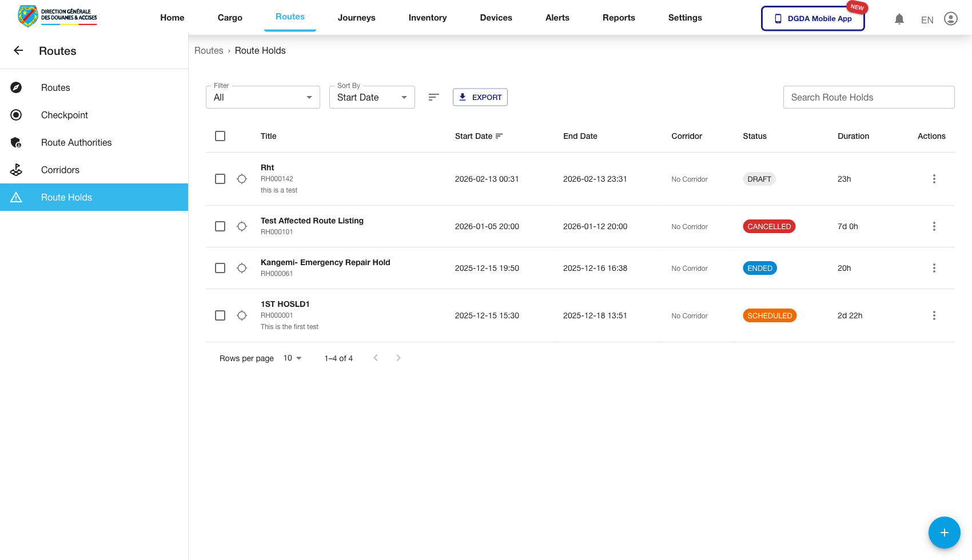The width and height of the screenshot is (972, 560).
Task: Click the Search Route Holds field
Action: coord(868,97)
